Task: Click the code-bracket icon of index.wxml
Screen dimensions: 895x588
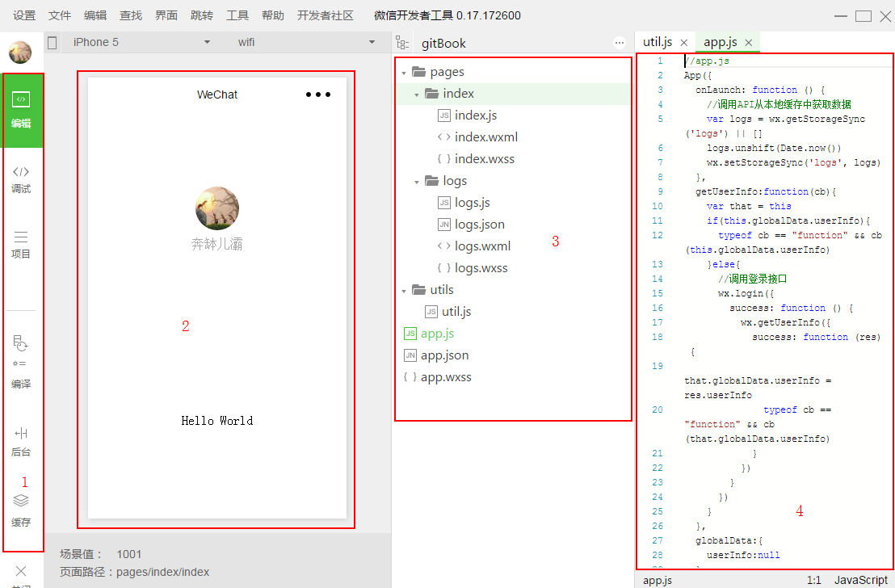Action: 444,137
